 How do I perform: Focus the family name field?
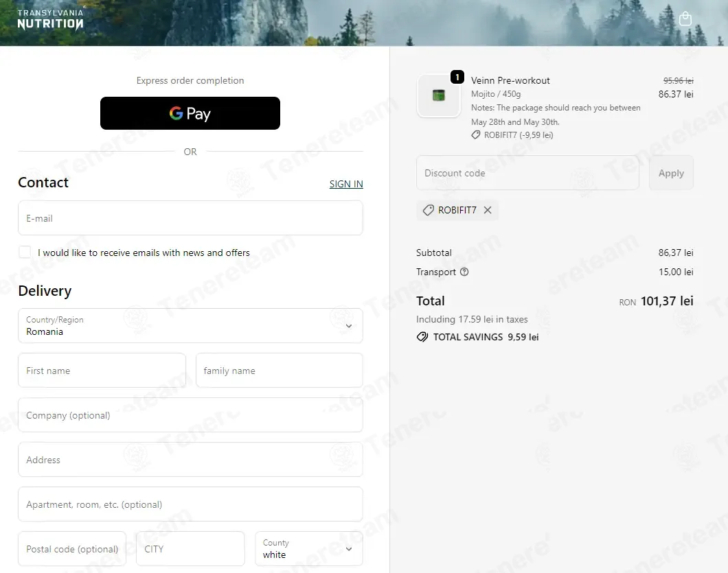(279, 371)
